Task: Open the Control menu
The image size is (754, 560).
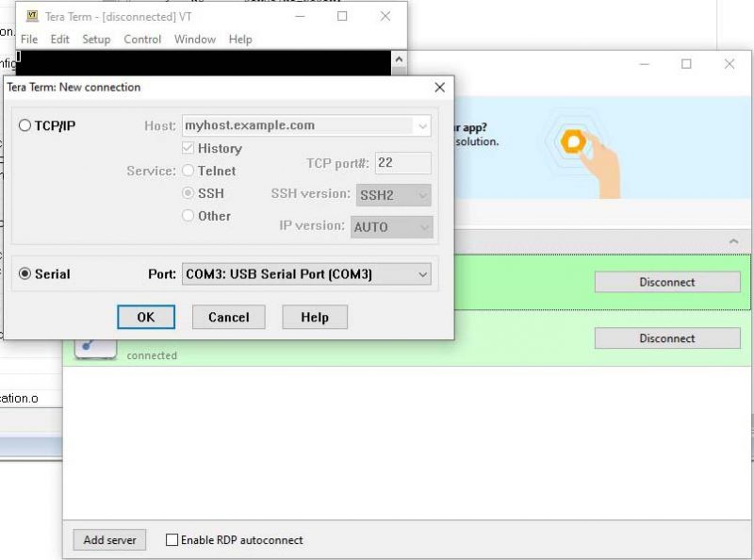Action: (142, 40)
